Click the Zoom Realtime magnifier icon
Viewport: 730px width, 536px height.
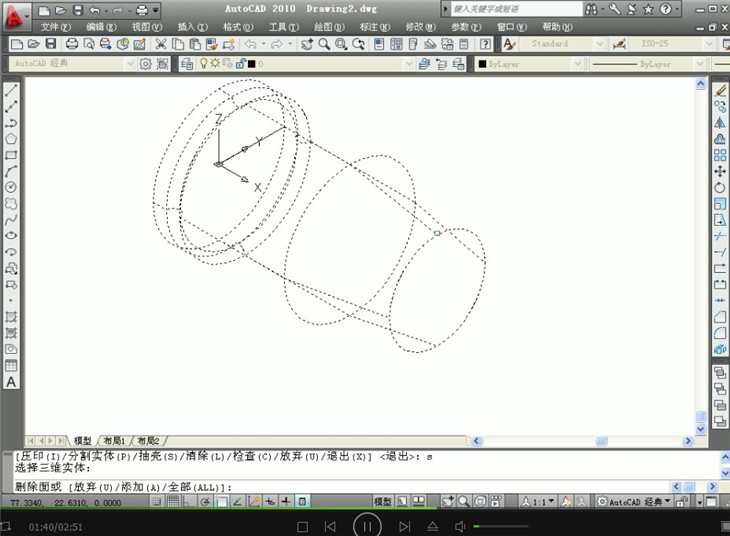click(324, 44)
